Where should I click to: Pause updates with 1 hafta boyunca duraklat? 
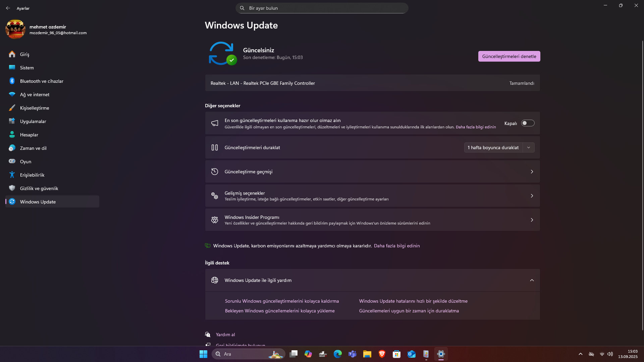(x=493, y=147)
